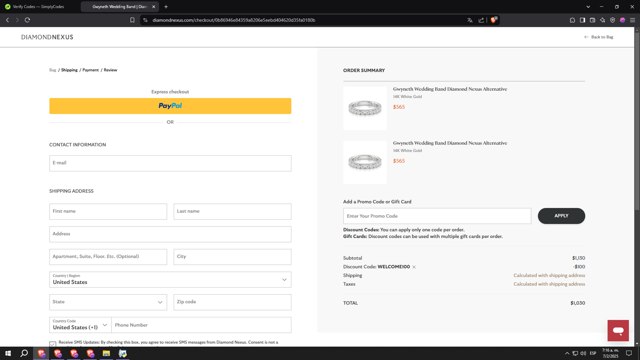Click the ESP language indicator
640x360 pixels.
593,353
